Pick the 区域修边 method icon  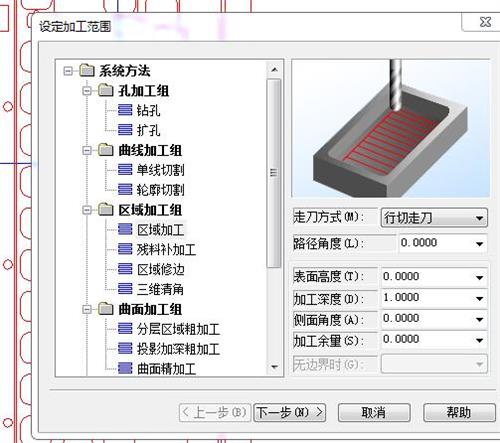[125, 269]
